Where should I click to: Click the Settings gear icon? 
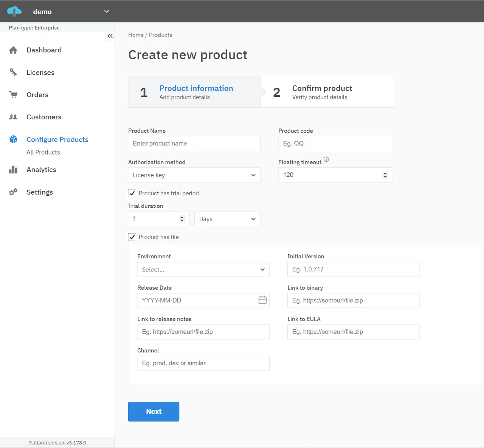pyautogui.click(x=13, y=192)
